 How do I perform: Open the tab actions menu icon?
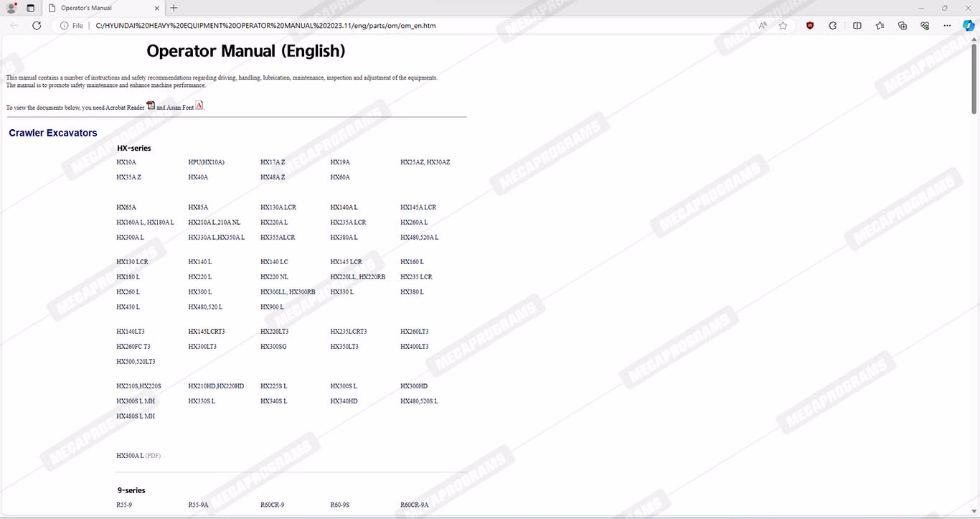coord(30,8)
